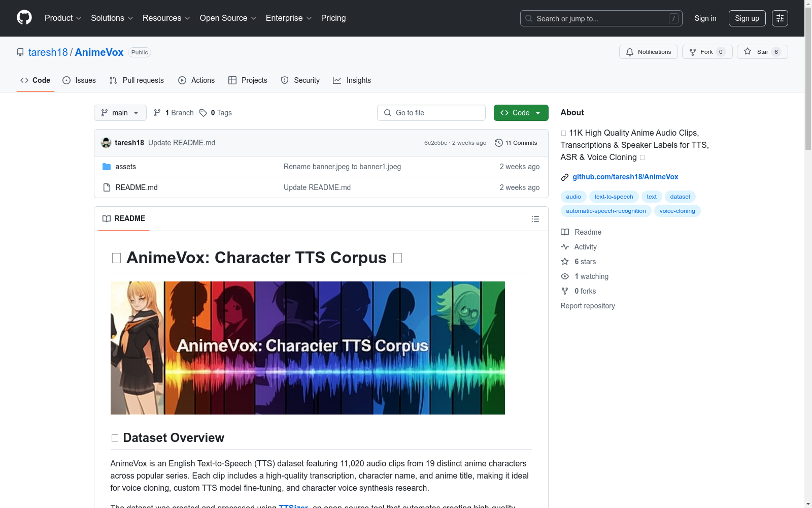812x508 pixels.
Task: Open the AnimeVox banner image
Action: (x=308, y=348)
